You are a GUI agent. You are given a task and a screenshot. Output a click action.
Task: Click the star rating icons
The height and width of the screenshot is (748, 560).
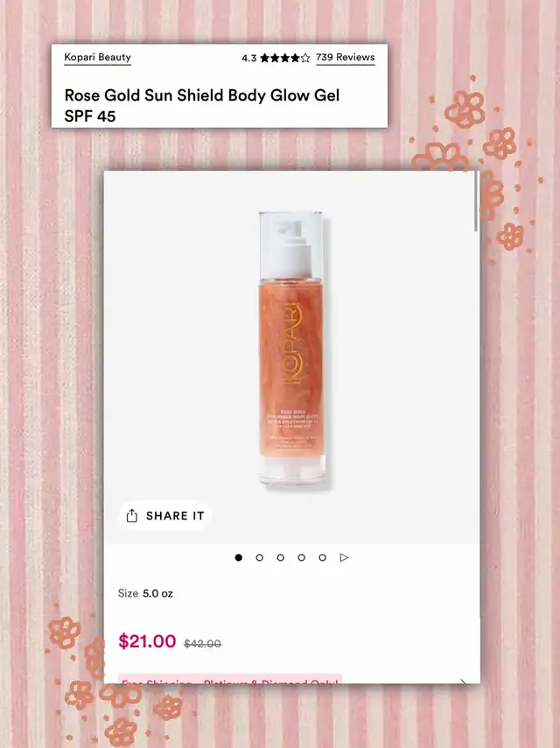click(x=284, y=59)
